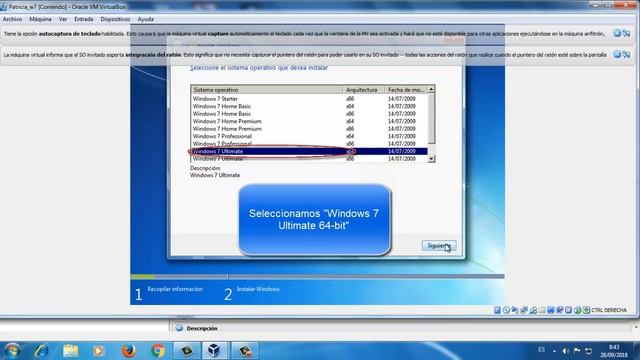Screen dimensions: 640x360
Task: Select Windows 7 Home Premium x86 row
Action: [x=309, y=129]
